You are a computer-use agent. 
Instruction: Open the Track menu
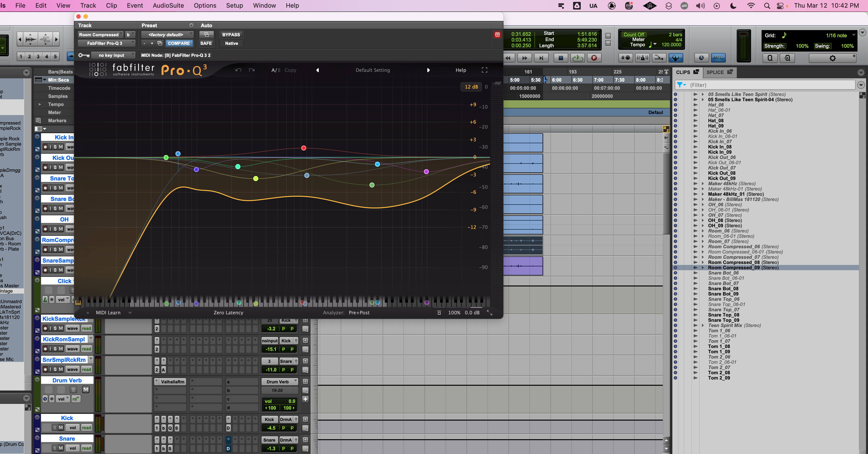[x=88, y=6]
